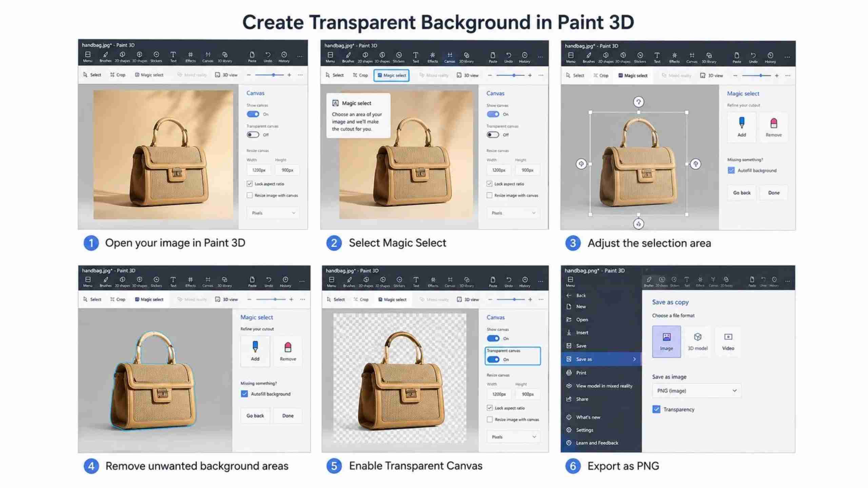Open PNG (image) format dropdown
This screenshot has height=488, width=868.
[696, 390]
